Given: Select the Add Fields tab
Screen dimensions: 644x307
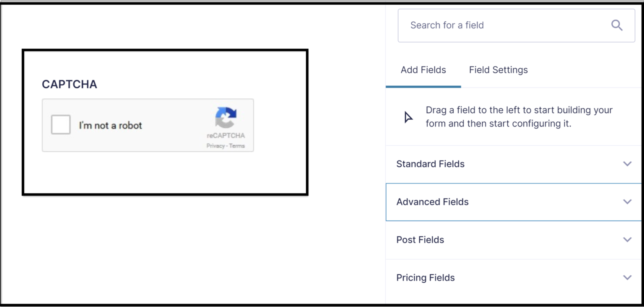Looking at the screenshot, I should pyautogui.click(x=423, y=70).
